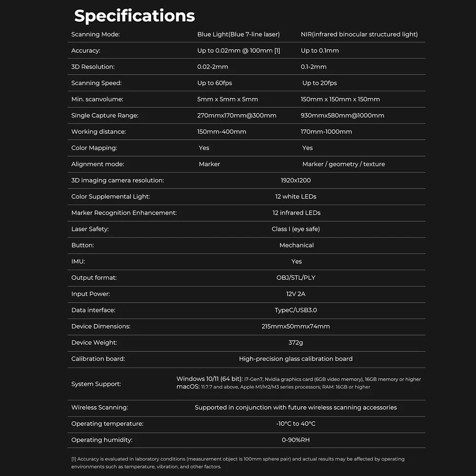This screenshot has width=476, height=476.
Task: Select the 0-90%RH operating humidity value
Action: coord(296,440)
